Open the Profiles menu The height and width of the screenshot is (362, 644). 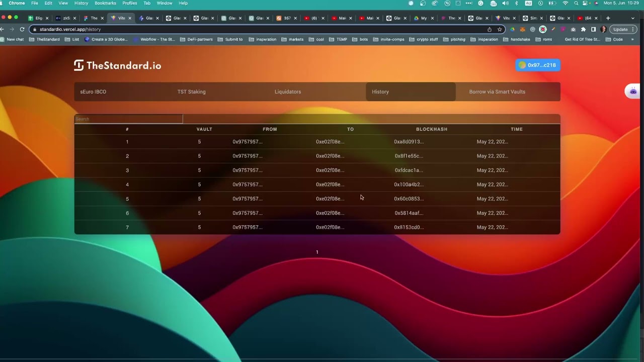coord(129,3)
